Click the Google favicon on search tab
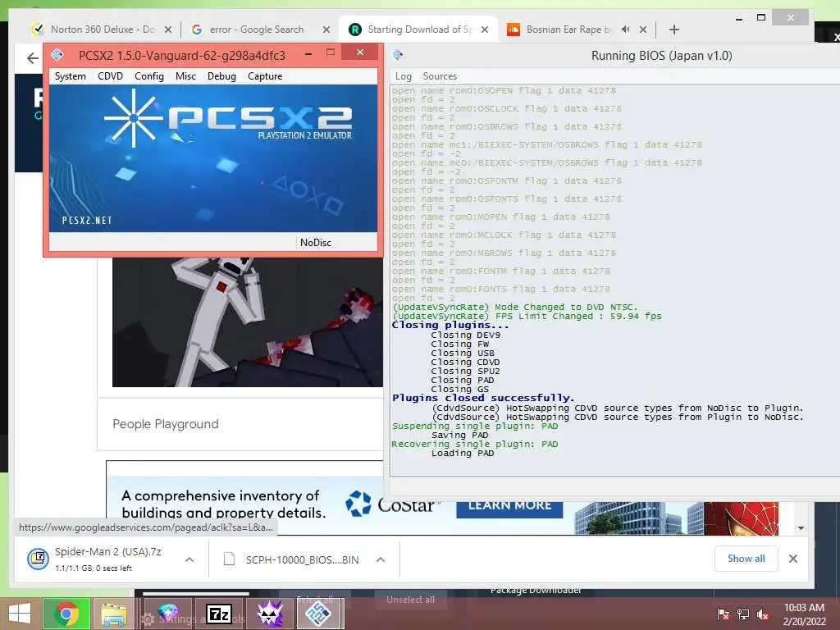Screen dimensions: 840x630 (x=197, y=30)
